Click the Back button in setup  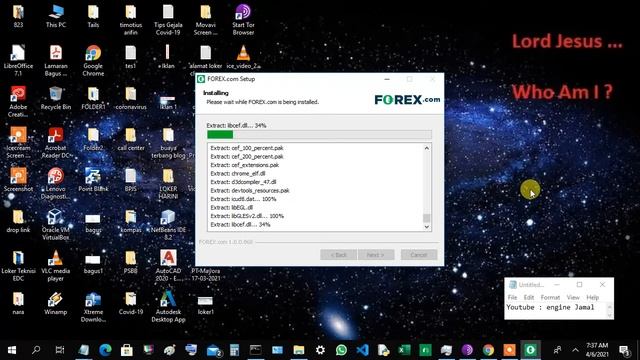(338, 255)
